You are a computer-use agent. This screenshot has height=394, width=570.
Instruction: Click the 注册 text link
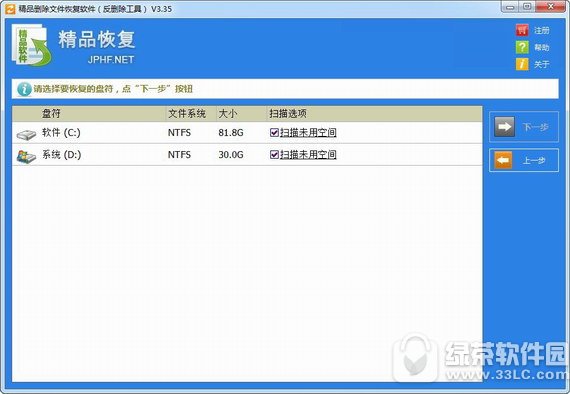[541, 31]
